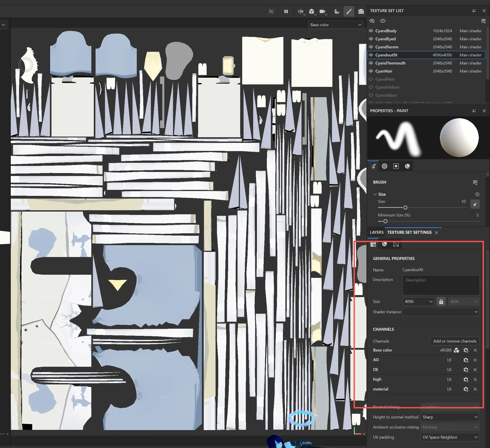Image resolution: width=490 pixels, height=448 pixels.
Task: Select CyandTeemouth texture set row
Action: click(426, 63)
